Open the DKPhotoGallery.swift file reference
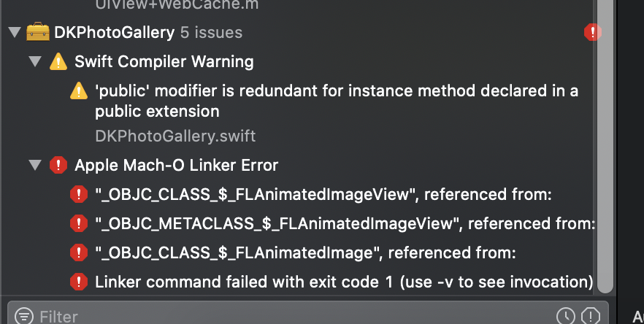Screen dimensions: 644x324 click(175, 136)
